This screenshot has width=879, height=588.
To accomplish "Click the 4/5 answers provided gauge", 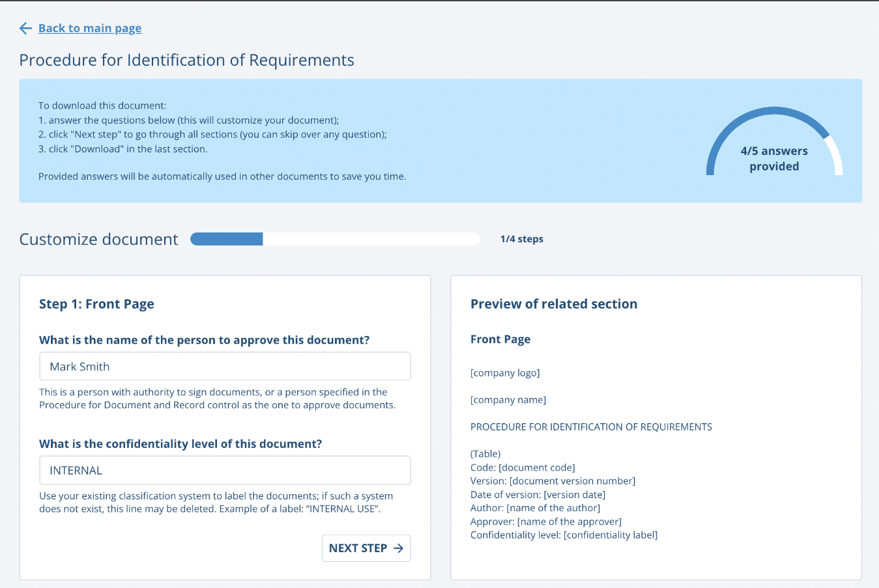I will pyautogui.click(x=775, y=151).
